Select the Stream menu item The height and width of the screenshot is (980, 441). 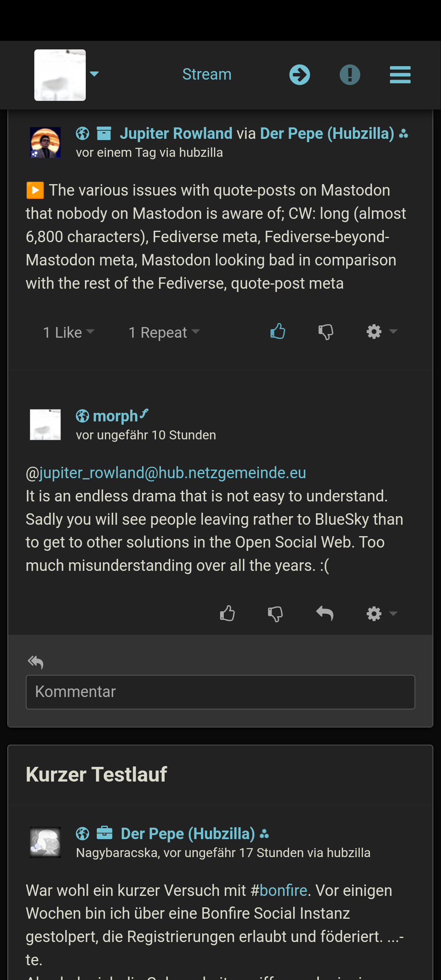(207, 75)
